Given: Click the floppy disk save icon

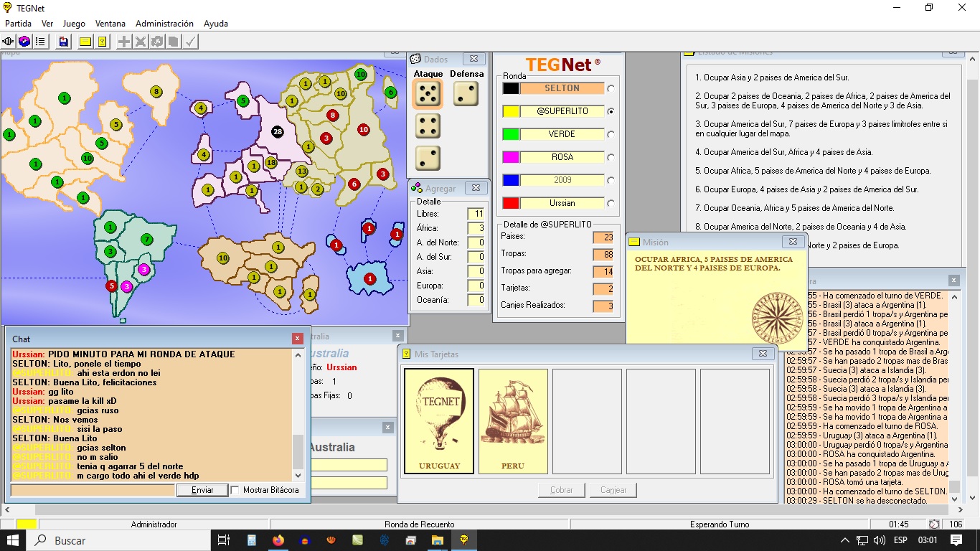Looking at the screenshot, I should tap(64, 42).
